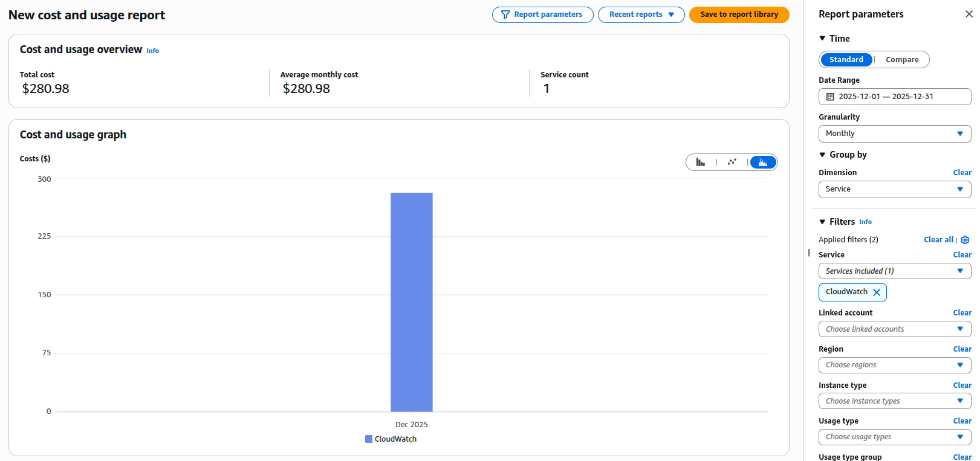Clear the Service filter
Viewport: 980px width, 461px height.
pos(962,255)
